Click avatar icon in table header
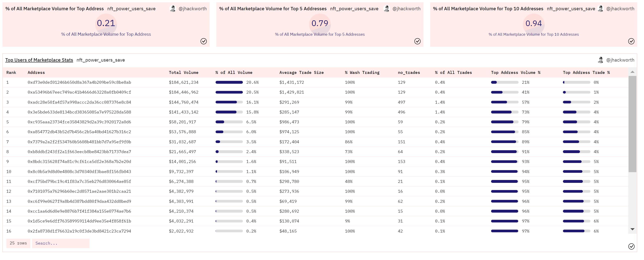The image size is (644, 260). point(600,60)
